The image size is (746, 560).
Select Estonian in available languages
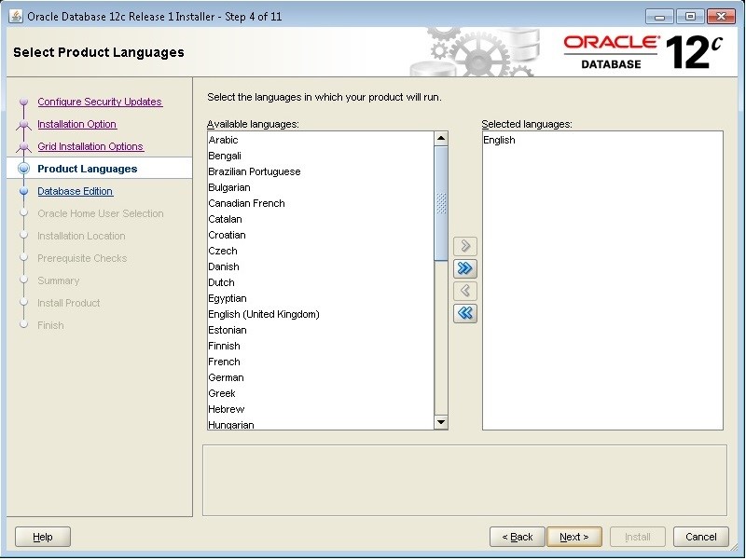click(x=321, y=330)
